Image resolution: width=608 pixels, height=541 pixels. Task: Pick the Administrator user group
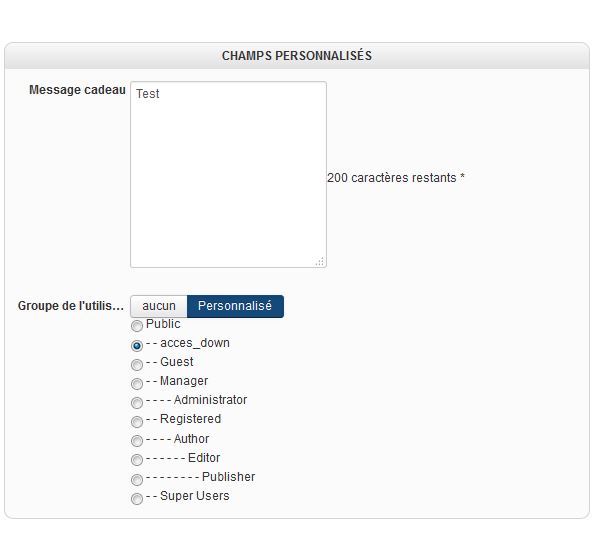pyautogui.click(x=137, y=402)
